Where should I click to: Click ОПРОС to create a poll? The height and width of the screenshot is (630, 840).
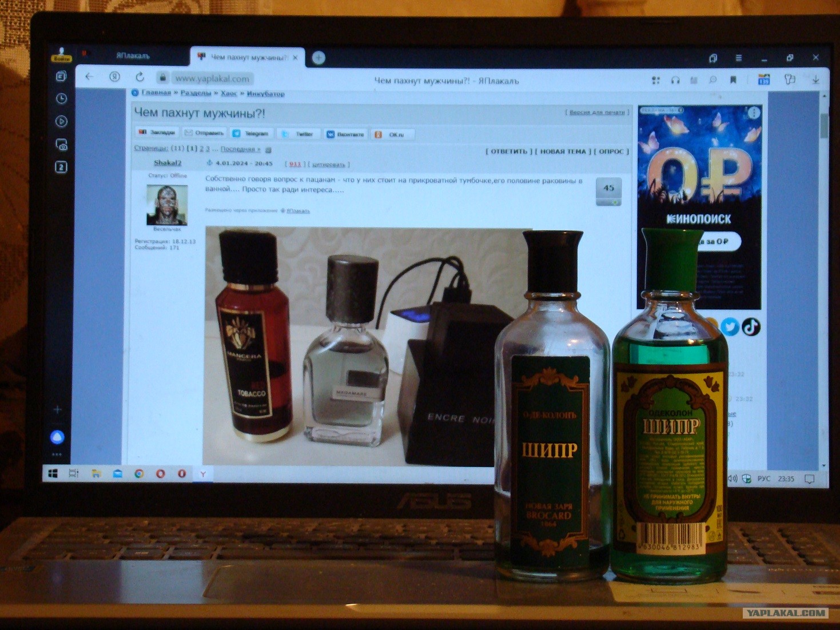(x=611, y=151)
